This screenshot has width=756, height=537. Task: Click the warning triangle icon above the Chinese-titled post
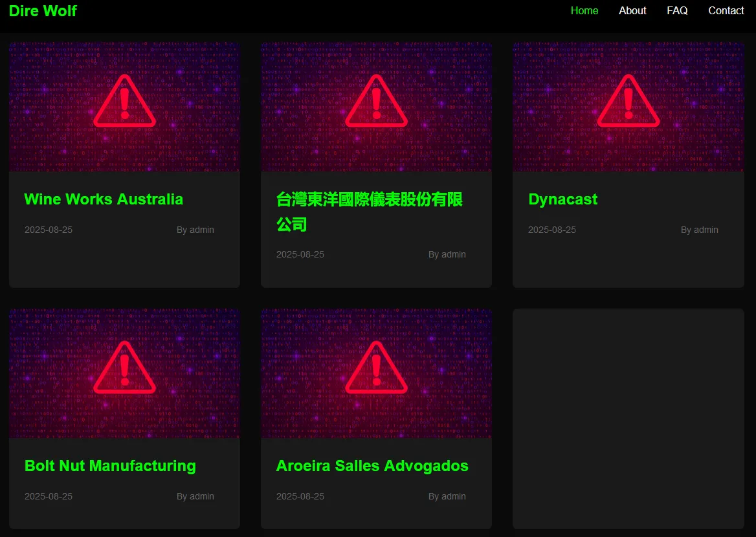click(x=376, y=102)
